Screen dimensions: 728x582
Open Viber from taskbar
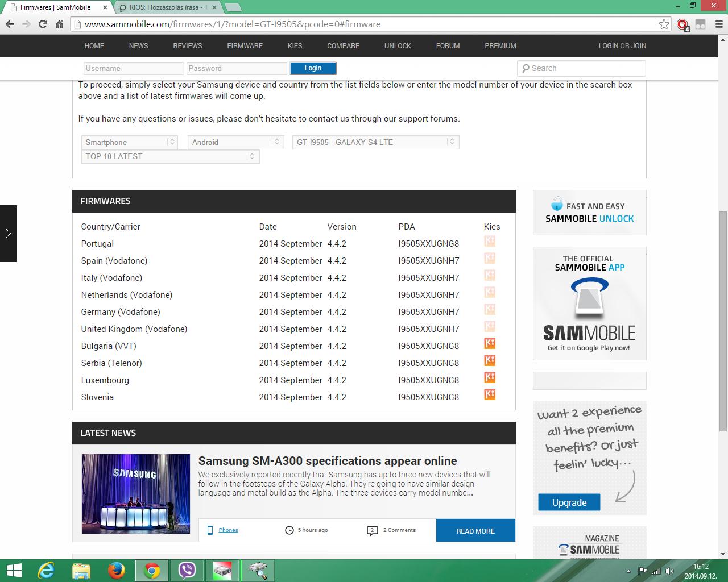(x=187, y=571)
